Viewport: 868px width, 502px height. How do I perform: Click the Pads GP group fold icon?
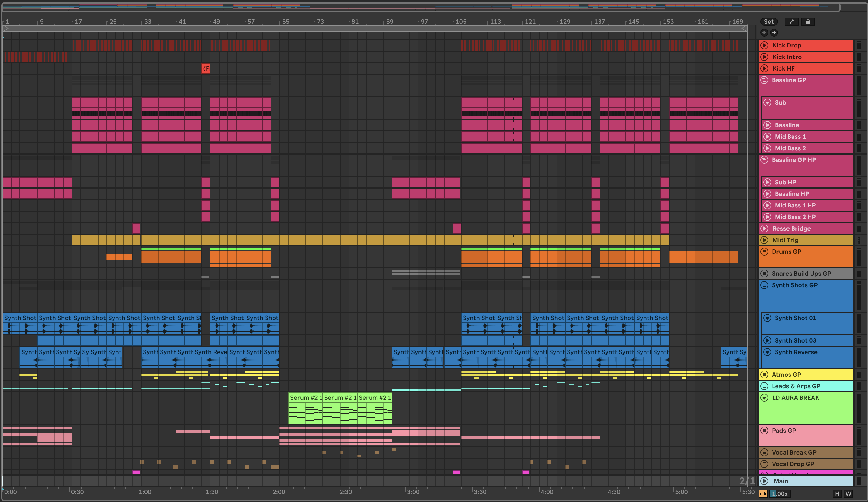(764, 430)
